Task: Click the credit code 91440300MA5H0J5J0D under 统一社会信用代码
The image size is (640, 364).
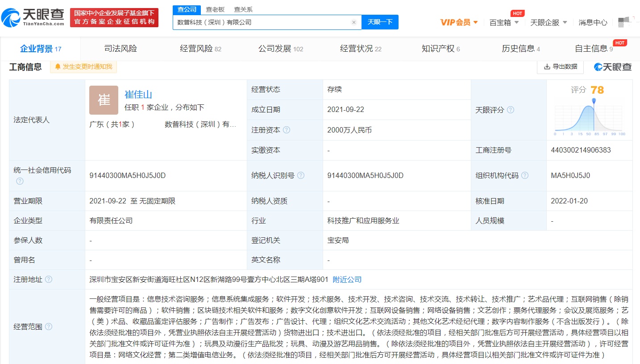Action: click(128, 175)
